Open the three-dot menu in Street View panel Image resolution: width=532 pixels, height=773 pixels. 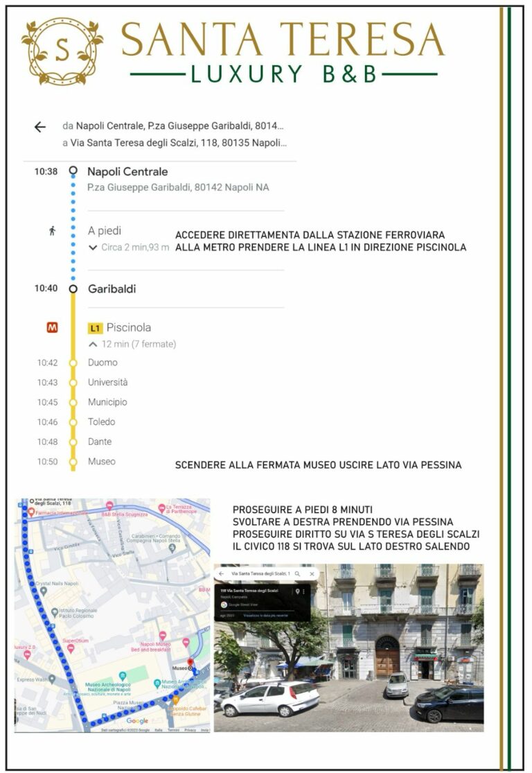click(x=303, y=591)
